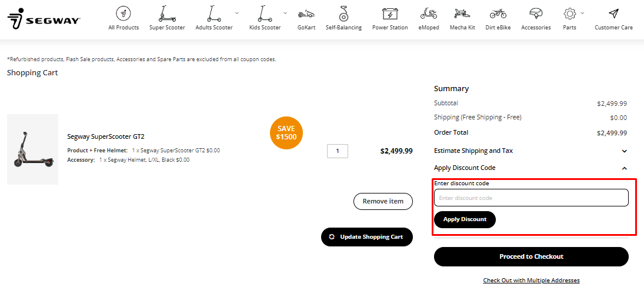The height and width of the screenshot is (287, 644).
Task: Open the Self-Balancing icon
Action: coord(343,14)
